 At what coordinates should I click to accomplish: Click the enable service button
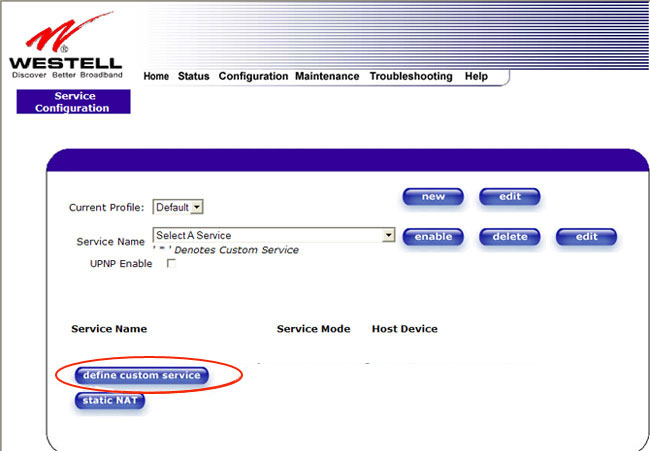tap(433, 237)
